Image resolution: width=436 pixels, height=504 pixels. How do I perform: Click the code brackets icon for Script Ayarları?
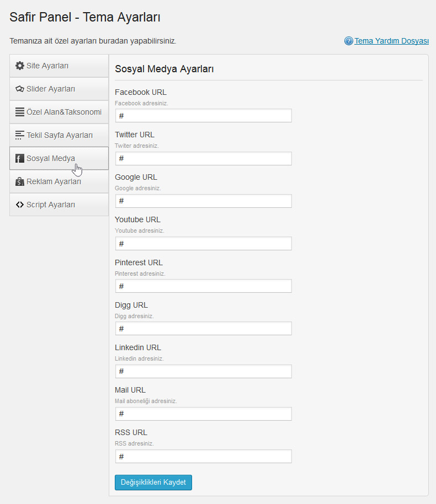click(20, 205)
